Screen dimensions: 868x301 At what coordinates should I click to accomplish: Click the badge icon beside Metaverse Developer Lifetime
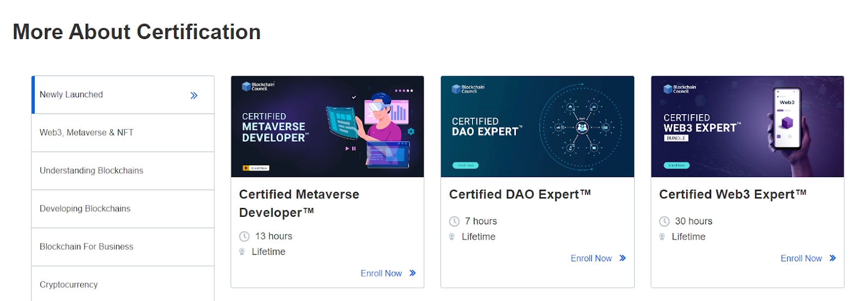pos(242,252)
